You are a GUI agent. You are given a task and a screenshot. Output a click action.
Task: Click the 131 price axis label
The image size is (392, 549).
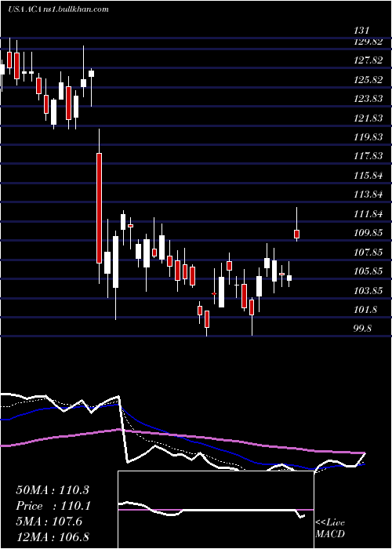pyautogui.click(x=361, y=31)
